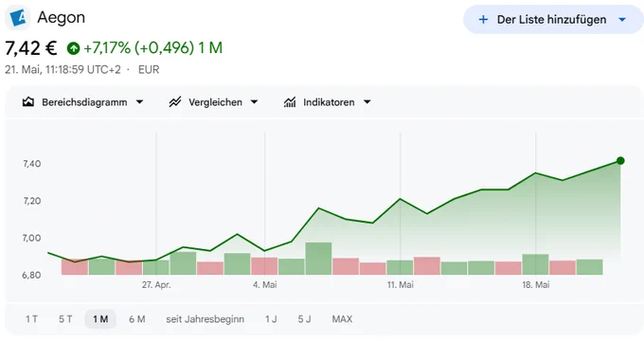
Task: Click the Bereichsdiagramm chart type icon
Action: tap(27, 102)
